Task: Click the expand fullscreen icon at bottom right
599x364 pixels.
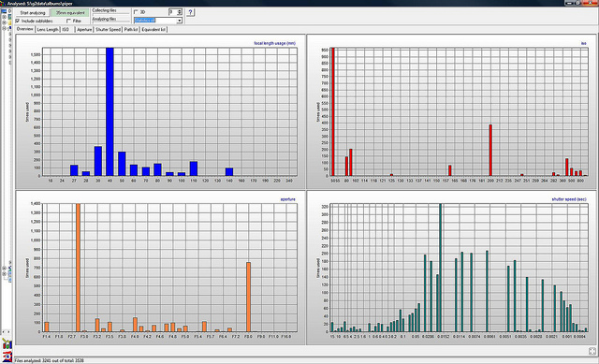Action: tap(592, 351)
